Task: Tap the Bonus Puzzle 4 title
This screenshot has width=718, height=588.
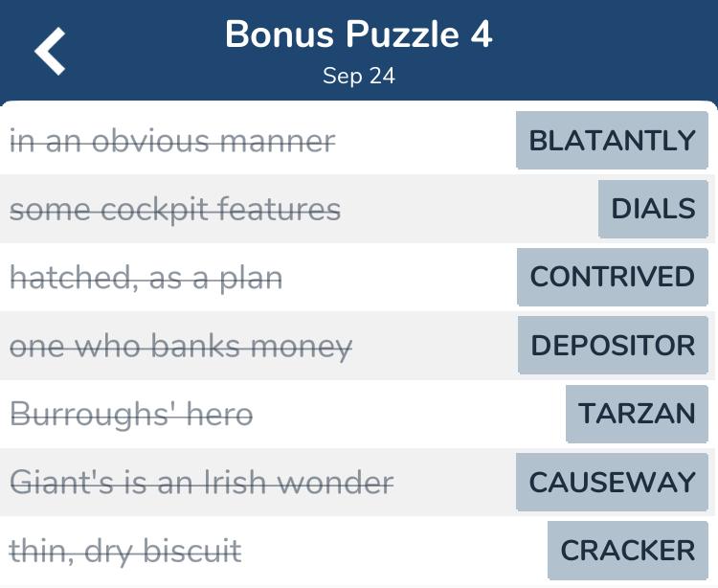Action: pyautogui.click(x=358, y=35)
